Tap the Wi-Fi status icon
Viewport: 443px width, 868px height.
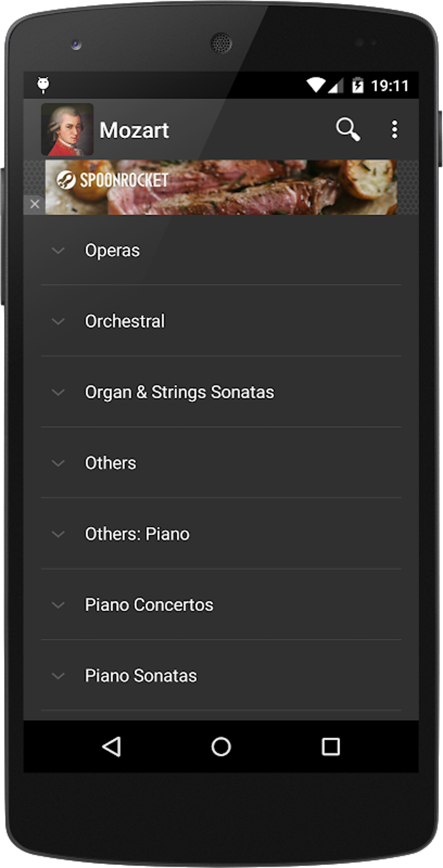tap(316, 85)
